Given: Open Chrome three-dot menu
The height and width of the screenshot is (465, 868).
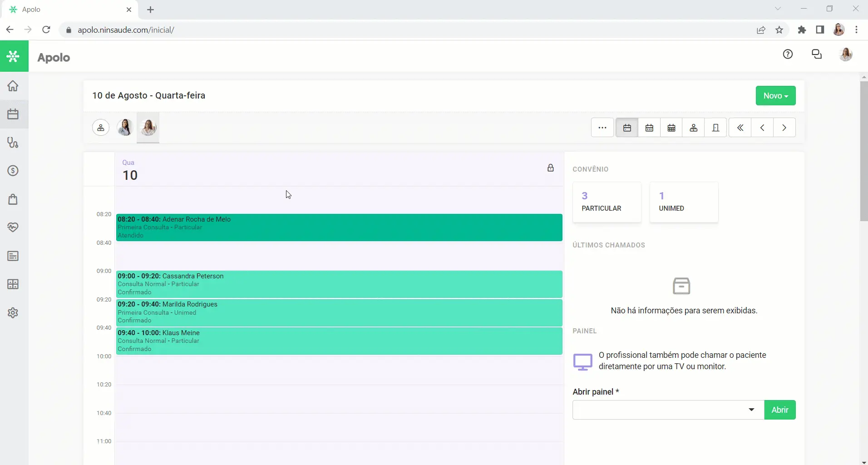Looking at the screenshot, I should pyautogui.click(x=856, y=30).
